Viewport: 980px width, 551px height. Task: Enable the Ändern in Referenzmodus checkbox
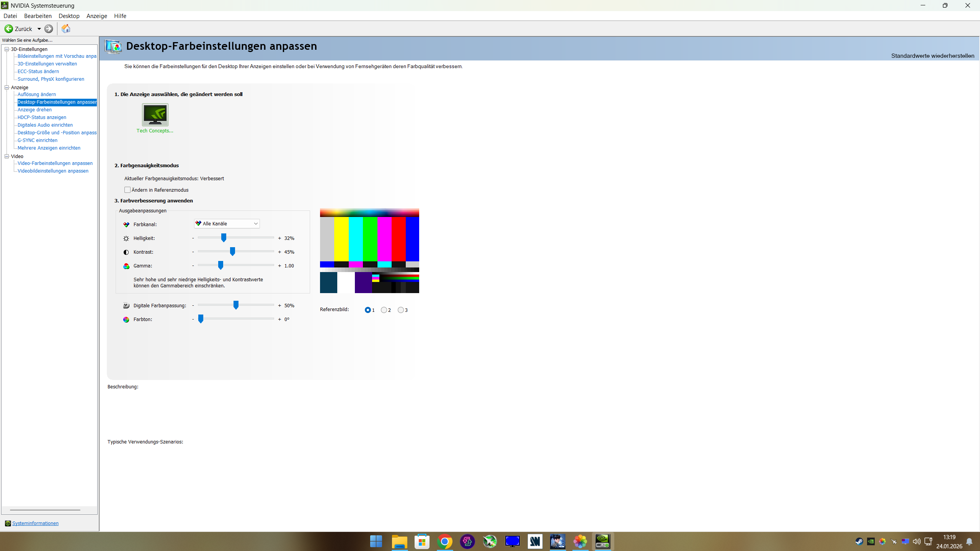click(x=127, y=190)
